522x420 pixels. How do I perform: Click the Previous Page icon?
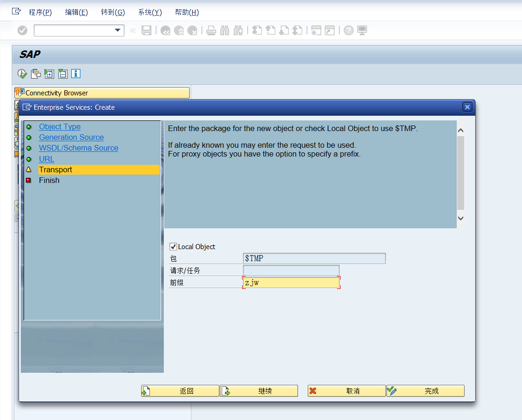(270, 30)
